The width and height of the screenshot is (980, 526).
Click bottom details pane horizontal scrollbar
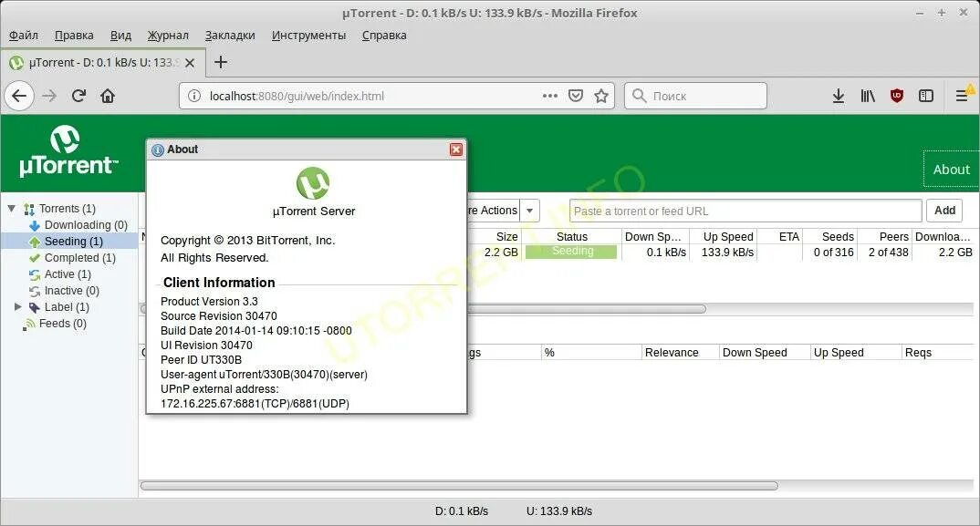(459, 486)
